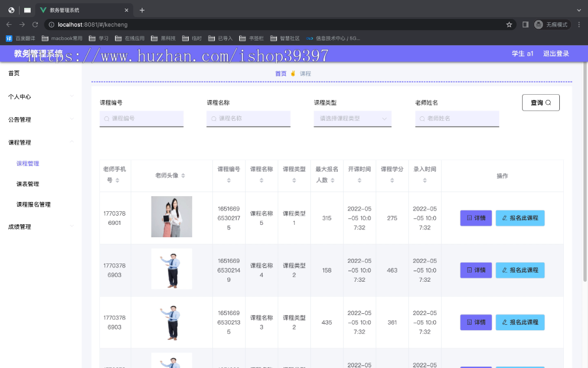Open the two-teachers avatar for 课程名称 5
The height and width of the screenshot is (368, 588).
[x=172, y=216]
